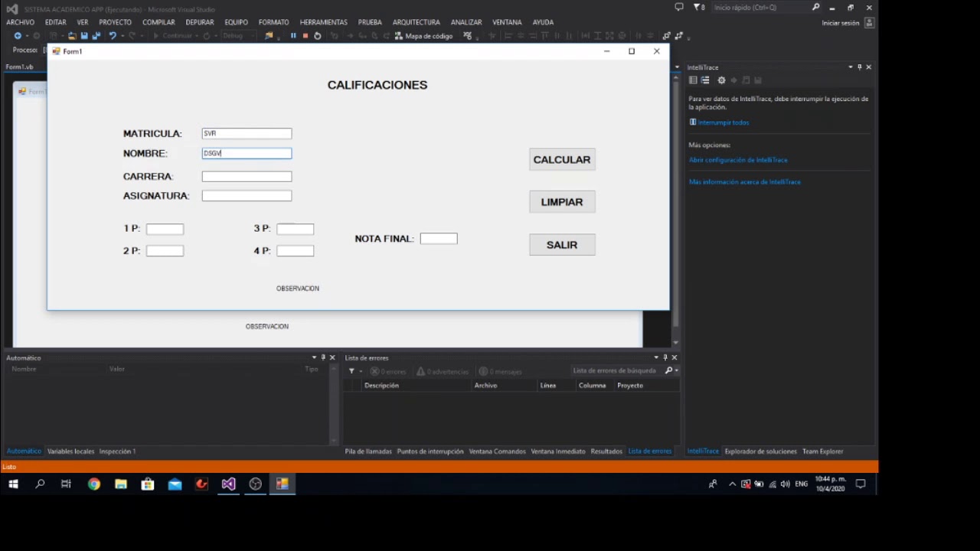Image resolution: width=980 pixels, height=551 pixels.
Task: Open the Lista de errores window options dropdown
Action: [656, 357]
